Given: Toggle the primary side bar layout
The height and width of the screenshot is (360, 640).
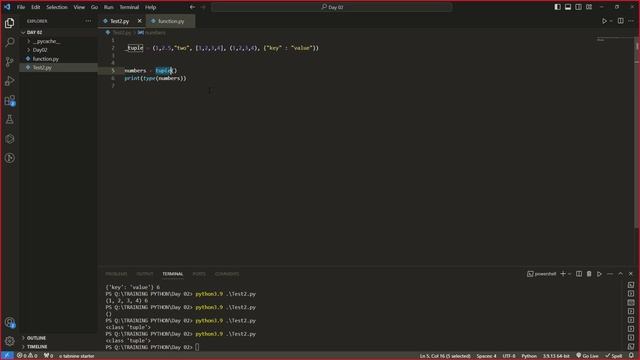Looking at the screenshot, I should pos(558,7).
